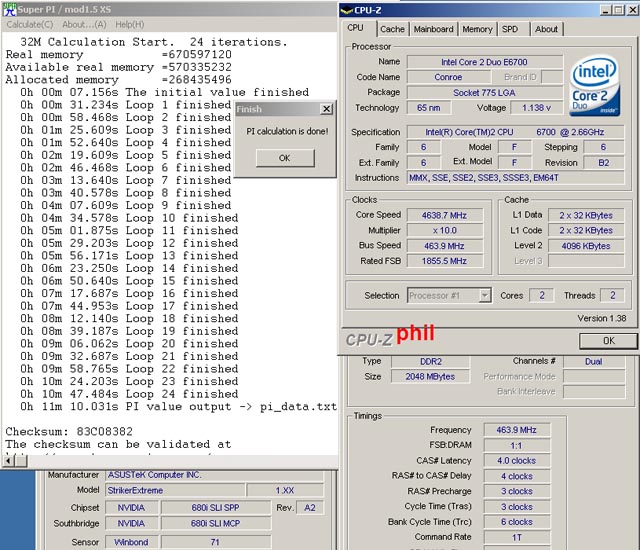Click the Voltage value 1.138 v
This screenshot has height=550, width=640.
(536, 108)
